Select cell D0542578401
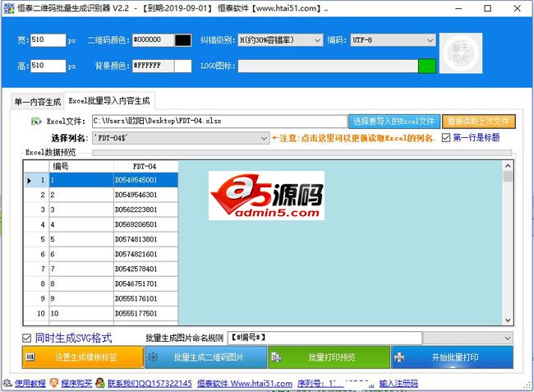The width and height of the screenshot is (534, 392). pyautogui.click(x=145, y=269)
